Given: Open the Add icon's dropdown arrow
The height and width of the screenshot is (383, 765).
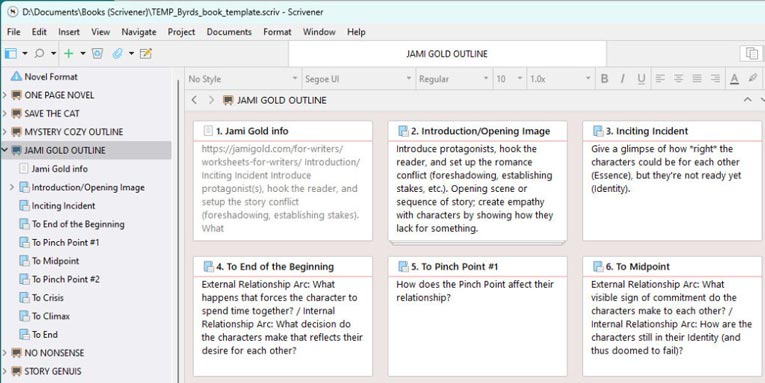Looking at the screenshot, I should [82, 54].
